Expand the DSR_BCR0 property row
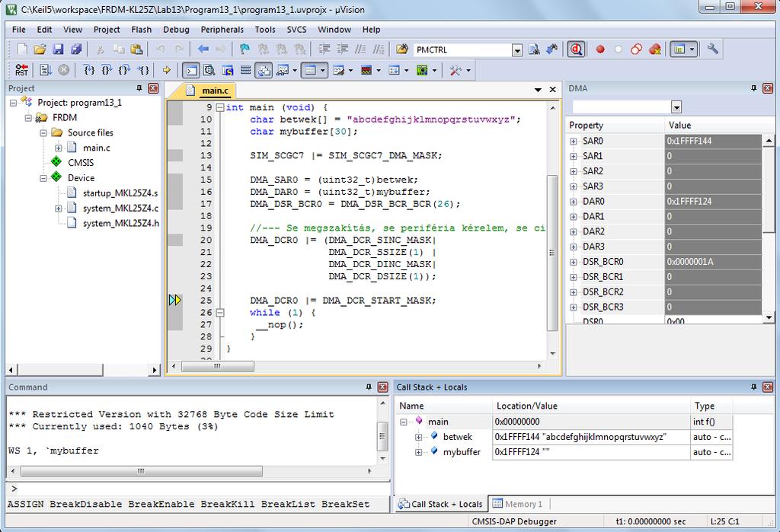Viewport: 780px width, 532px height. coord(574,262)
